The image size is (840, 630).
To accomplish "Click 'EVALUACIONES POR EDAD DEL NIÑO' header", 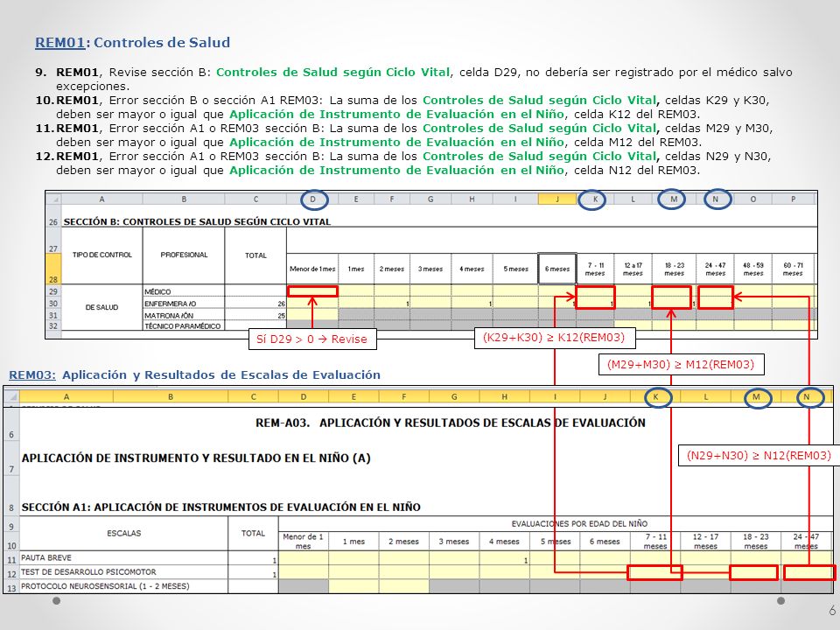I will pyautogui.click(x=579, y=524).
